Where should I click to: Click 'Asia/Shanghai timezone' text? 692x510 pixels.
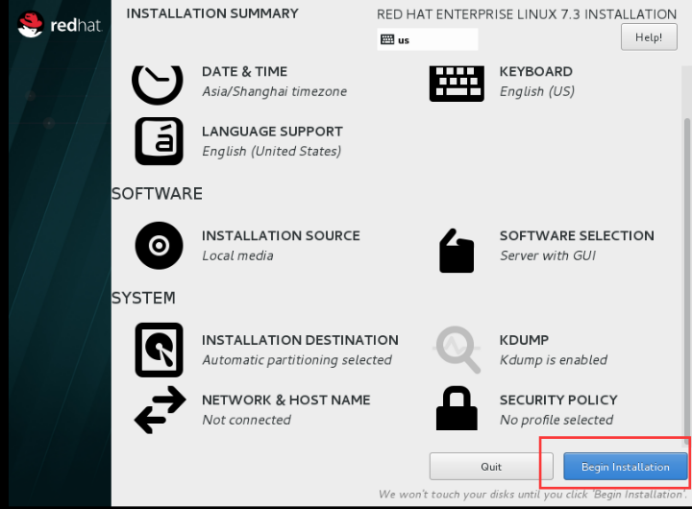[275, 91]
